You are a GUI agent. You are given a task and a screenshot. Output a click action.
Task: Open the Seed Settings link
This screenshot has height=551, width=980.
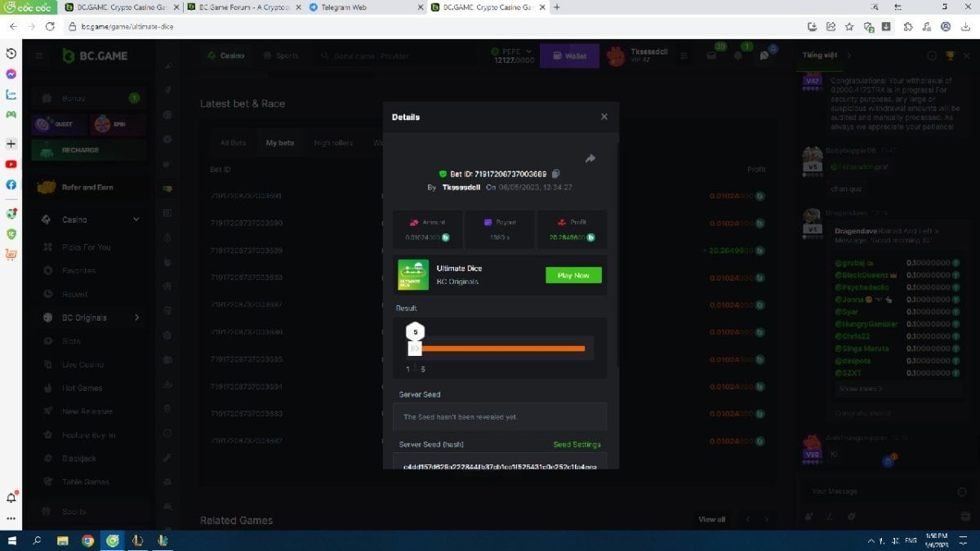click(577, 445)
